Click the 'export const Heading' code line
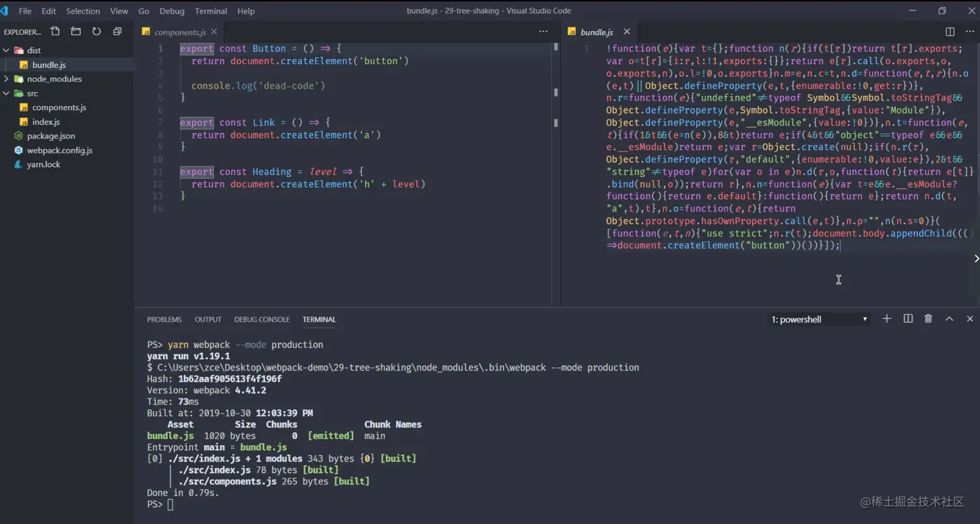980x524 pixels. click(x=272, y=172)
